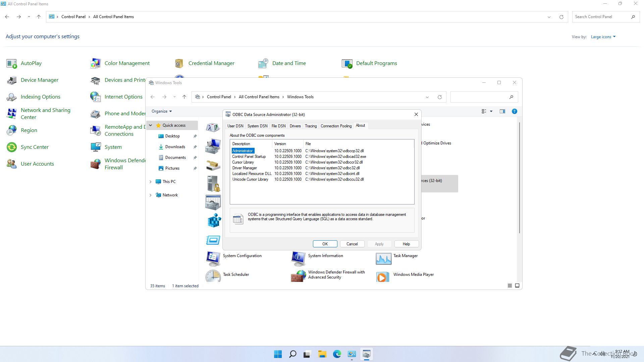This screenshot has height=362, width=644.
Task: Click Windows Tools search box
Action: pyautogui.click(x=484, y=97)
